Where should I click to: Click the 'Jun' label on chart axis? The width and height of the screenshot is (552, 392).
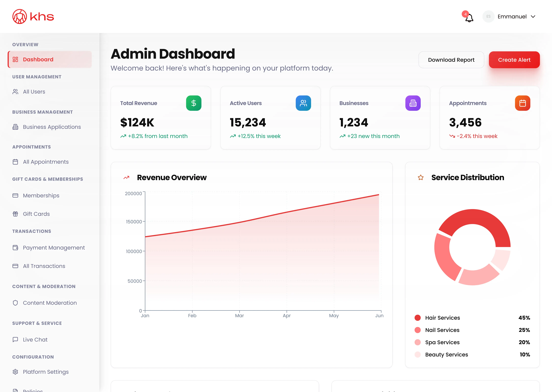pyautogui.click(x=379, y=315)
